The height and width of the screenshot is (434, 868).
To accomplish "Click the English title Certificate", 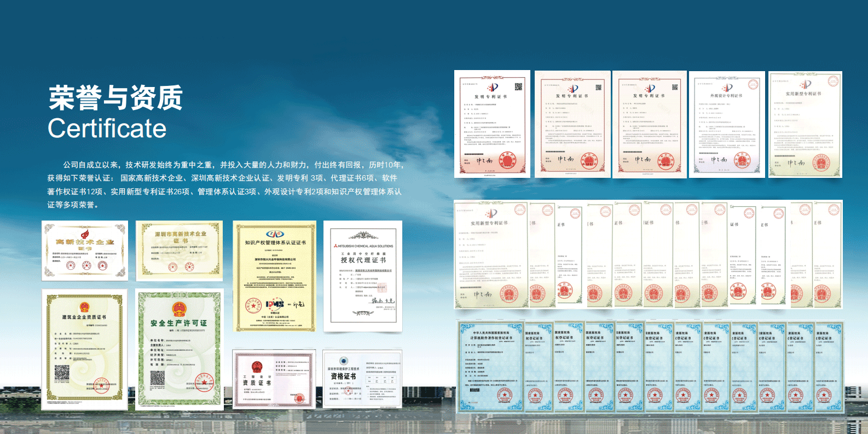I will (x=107, y=129).
